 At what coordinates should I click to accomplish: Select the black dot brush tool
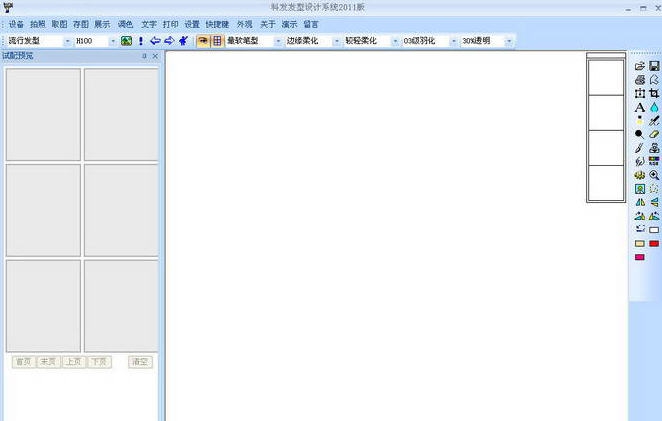640,134
